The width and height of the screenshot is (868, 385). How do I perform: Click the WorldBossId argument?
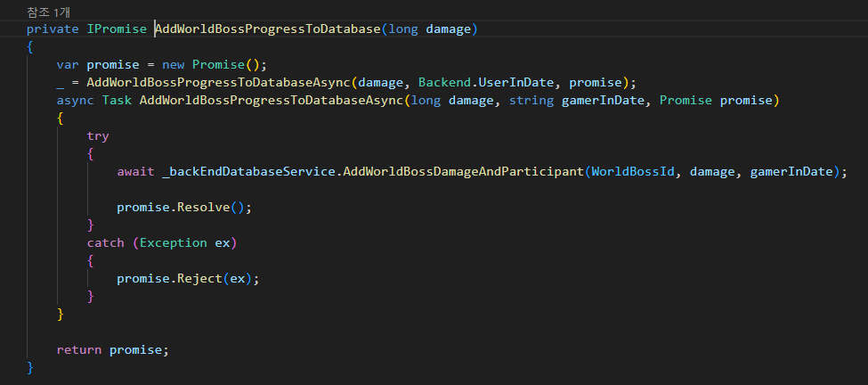tap(632, 171)
